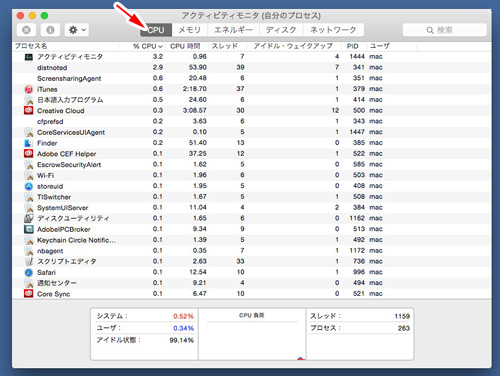This screenshot has height=376, width=500.
Task: Click the ユーザ percentage value 0.34%
Action: [183, 328]
